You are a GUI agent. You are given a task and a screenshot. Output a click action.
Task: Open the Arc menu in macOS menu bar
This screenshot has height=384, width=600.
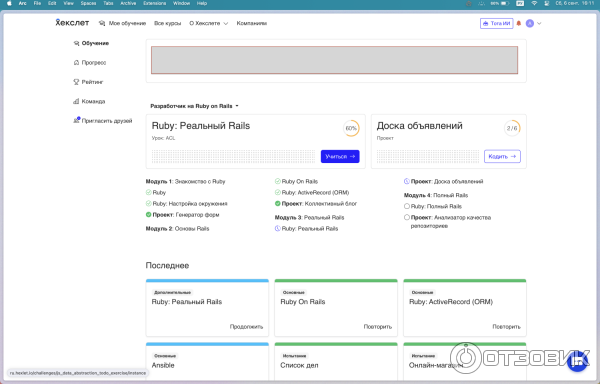tap(23, 3)
